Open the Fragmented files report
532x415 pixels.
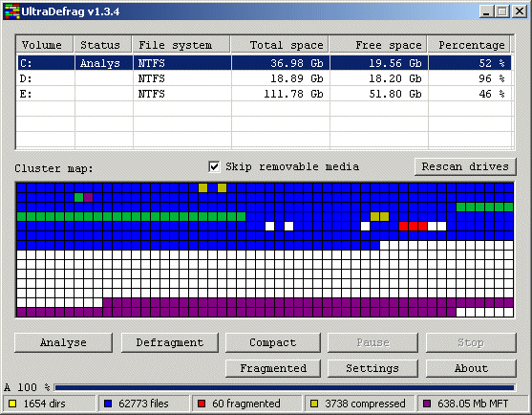tap(273, 368)
